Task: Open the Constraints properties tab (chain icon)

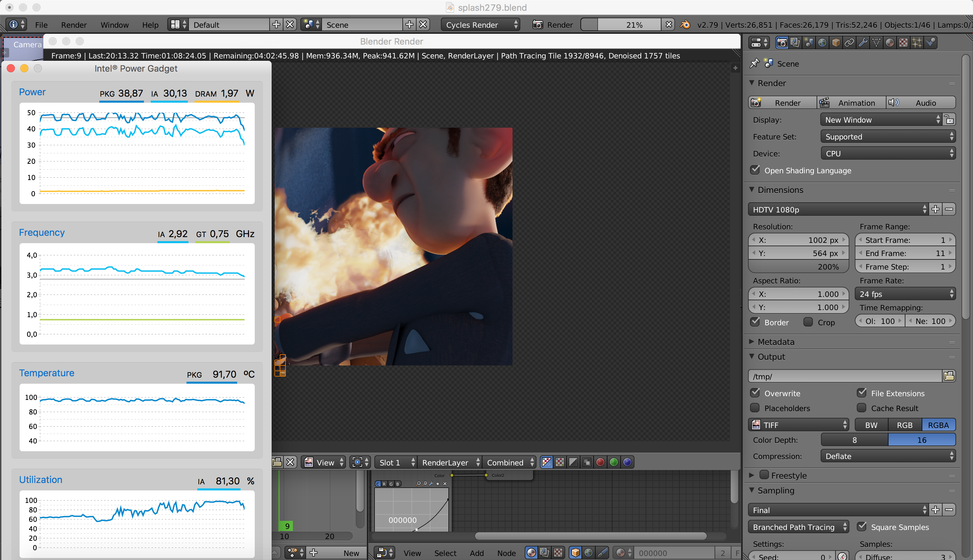Action: 849,42
